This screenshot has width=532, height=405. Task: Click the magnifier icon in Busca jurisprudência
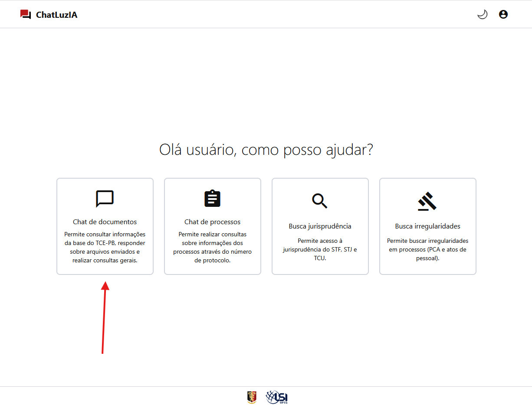(x=320, y=201)
